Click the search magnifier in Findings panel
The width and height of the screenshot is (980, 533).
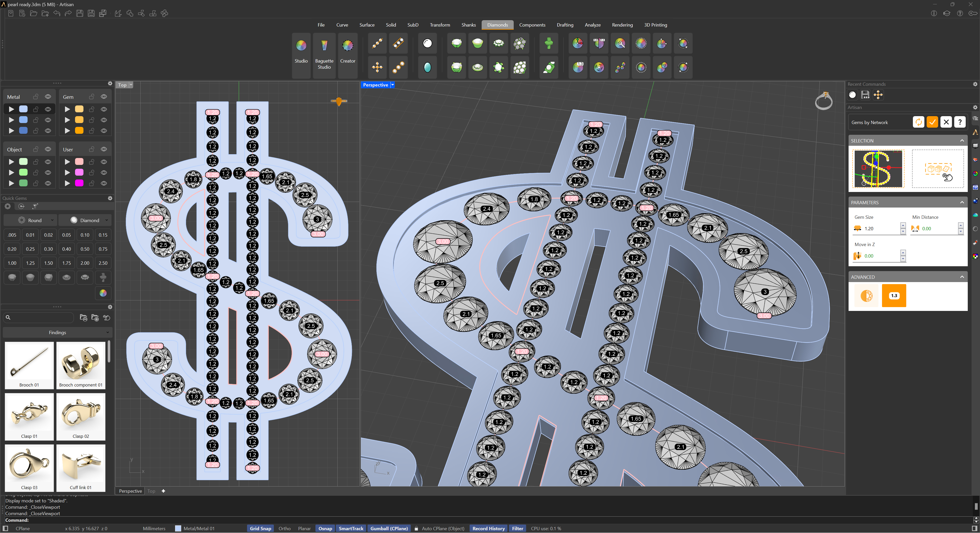pos(8,317)
